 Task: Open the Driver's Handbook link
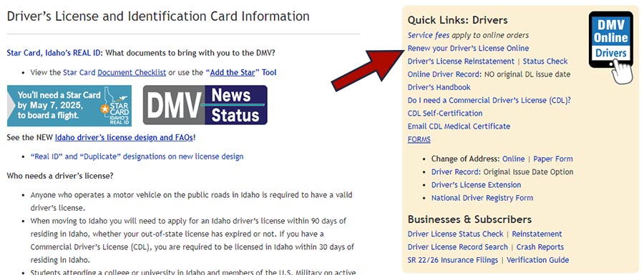[439, 87]
